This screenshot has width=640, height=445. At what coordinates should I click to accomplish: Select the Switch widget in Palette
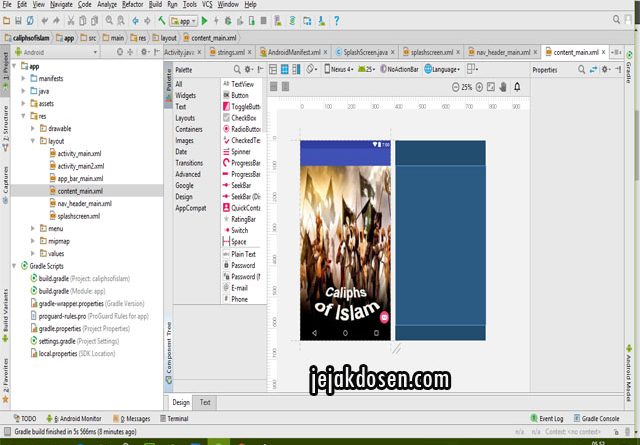coord(236,230)
